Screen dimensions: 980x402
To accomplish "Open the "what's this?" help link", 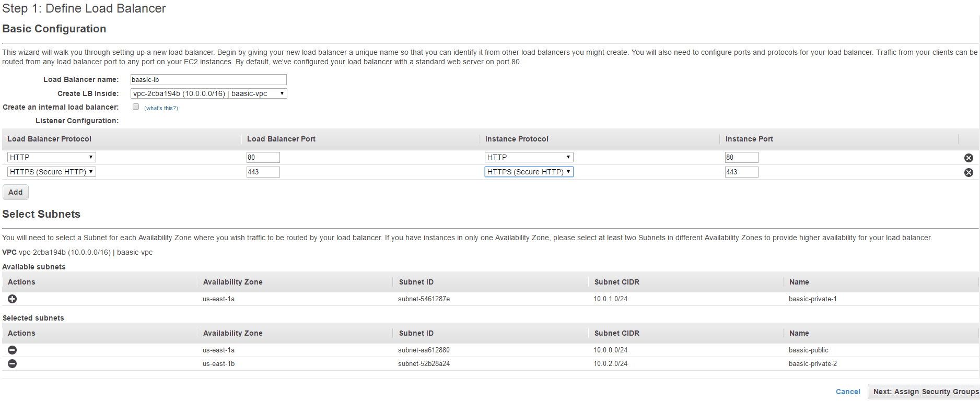I will tap(161, 108).
